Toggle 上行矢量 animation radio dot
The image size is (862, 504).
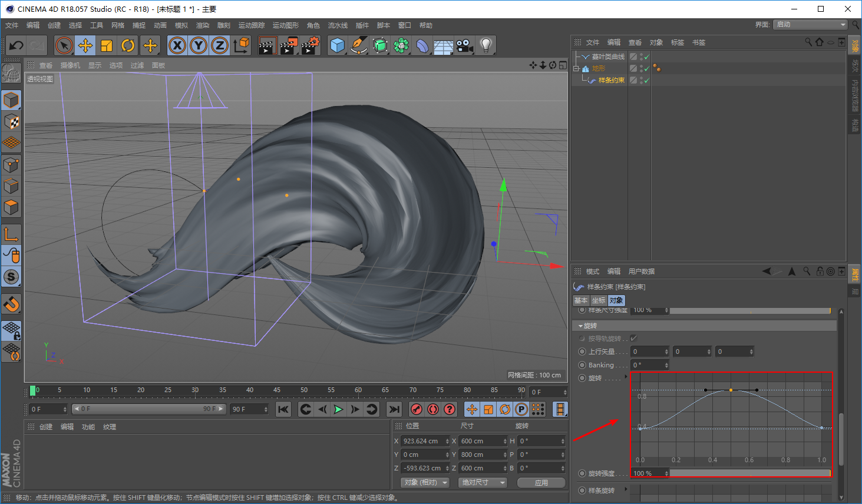point(582,352)
